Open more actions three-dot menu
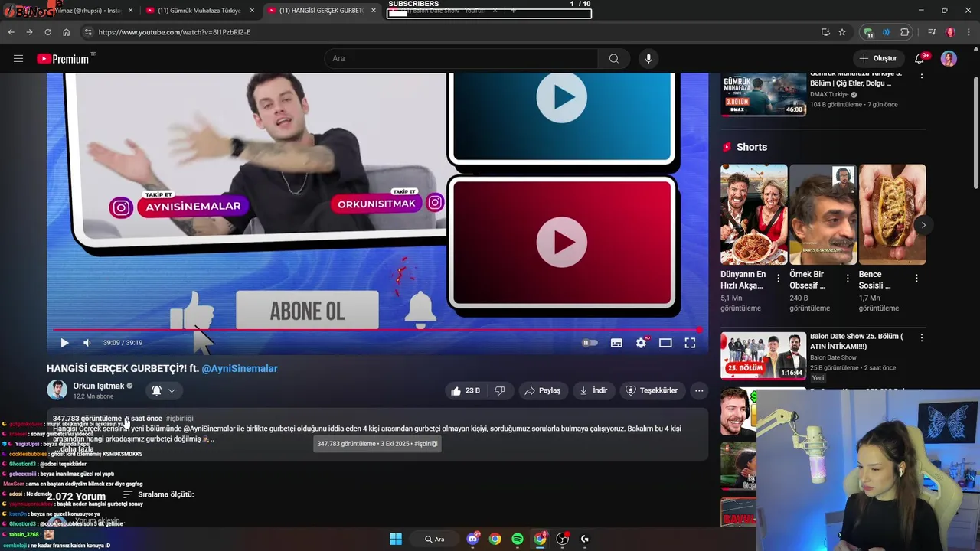Viewport: 980px width, 551px height. coord(699,390)
